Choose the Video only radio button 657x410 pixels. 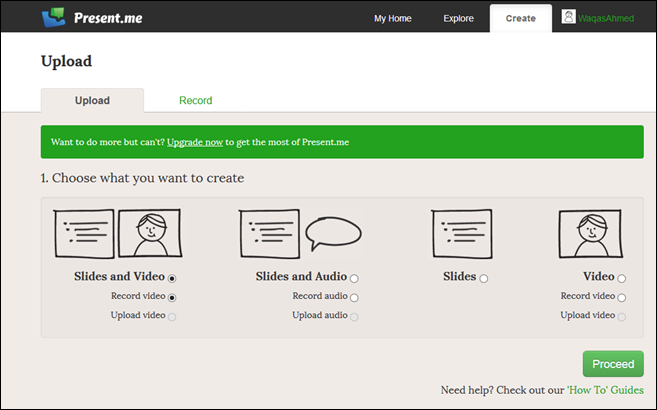(621, 278)
